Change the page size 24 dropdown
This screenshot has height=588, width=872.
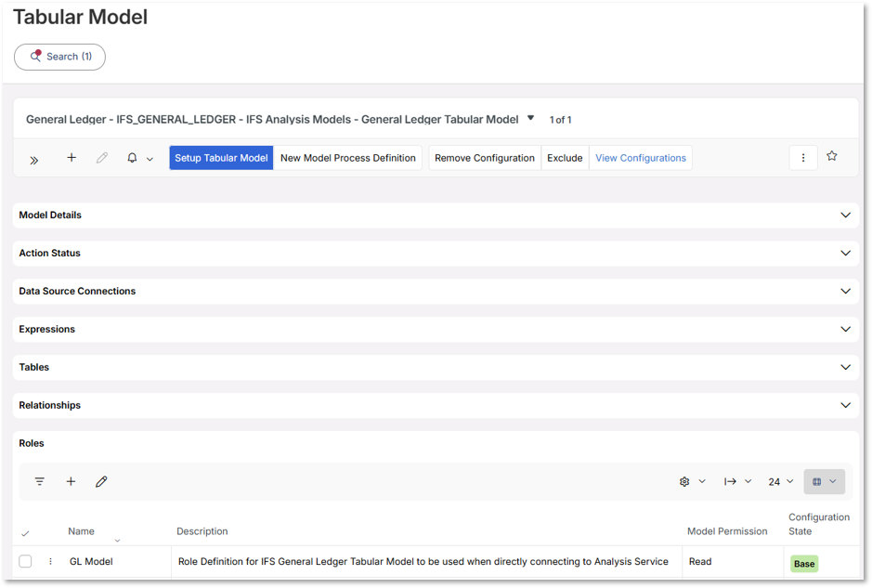pos(780,482)
